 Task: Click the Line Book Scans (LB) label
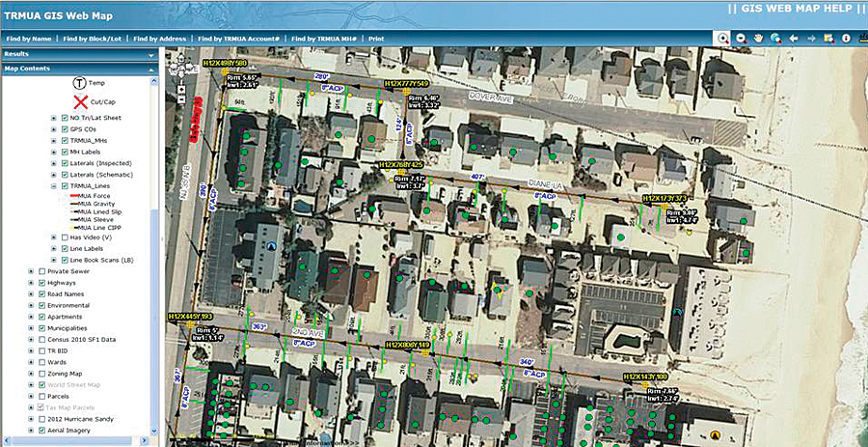101,260
